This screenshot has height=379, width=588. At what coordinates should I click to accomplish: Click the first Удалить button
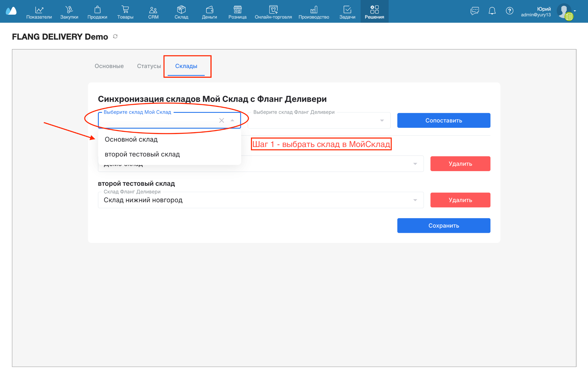pyautogui.click(x=460, y=164)
